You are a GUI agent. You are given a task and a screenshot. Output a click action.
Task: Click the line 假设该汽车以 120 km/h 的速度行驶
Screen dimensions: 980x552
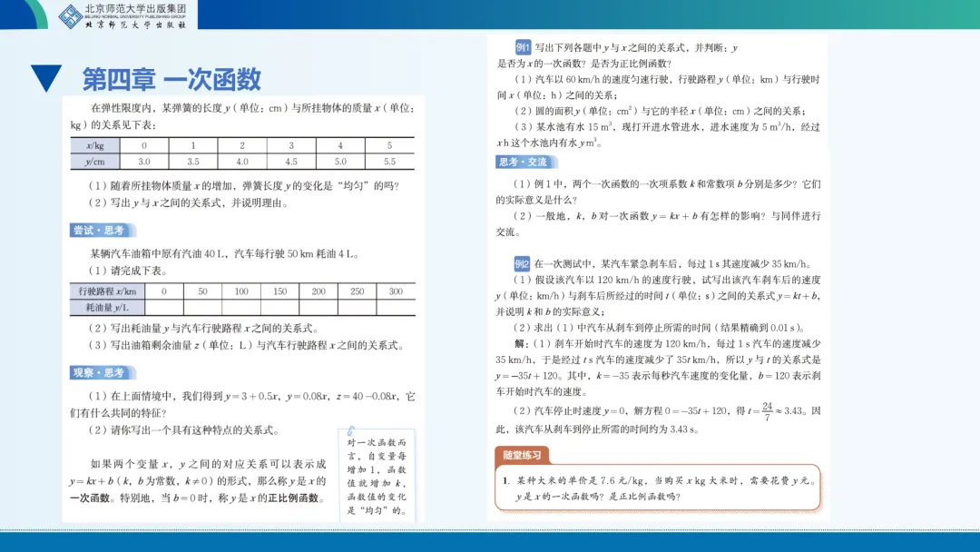coord(667,280)
